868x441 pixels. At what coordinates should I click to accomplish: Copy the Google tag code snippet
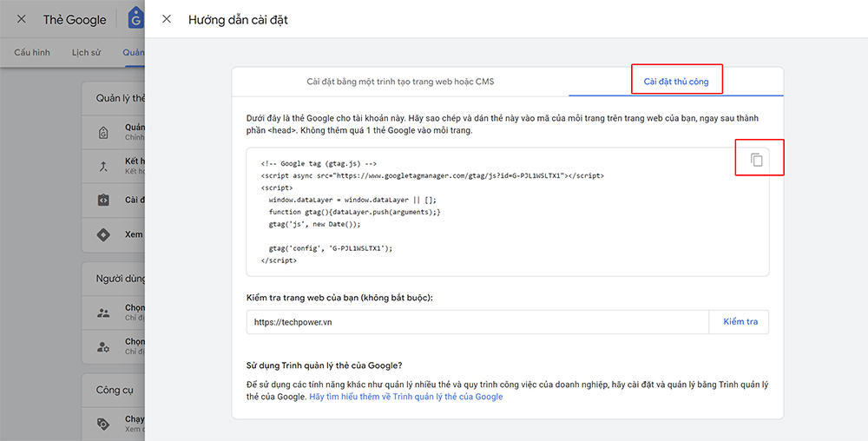(757, 160)
